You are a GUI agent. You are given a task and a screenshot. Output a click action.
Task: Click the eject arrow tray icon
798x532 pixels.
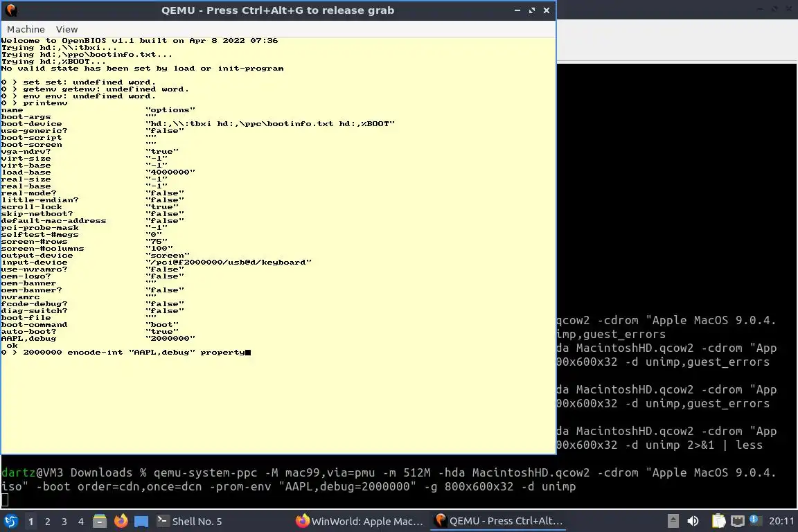(x=673, y=521)
